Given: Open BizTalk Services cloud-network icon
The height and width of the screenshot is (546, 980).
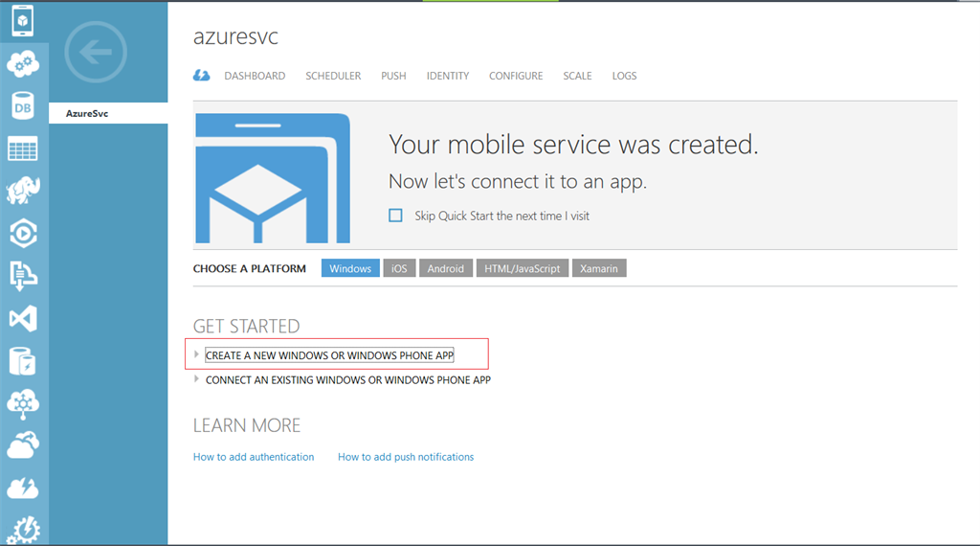Looking at the screenshot, I should click(x=23, y=404).
